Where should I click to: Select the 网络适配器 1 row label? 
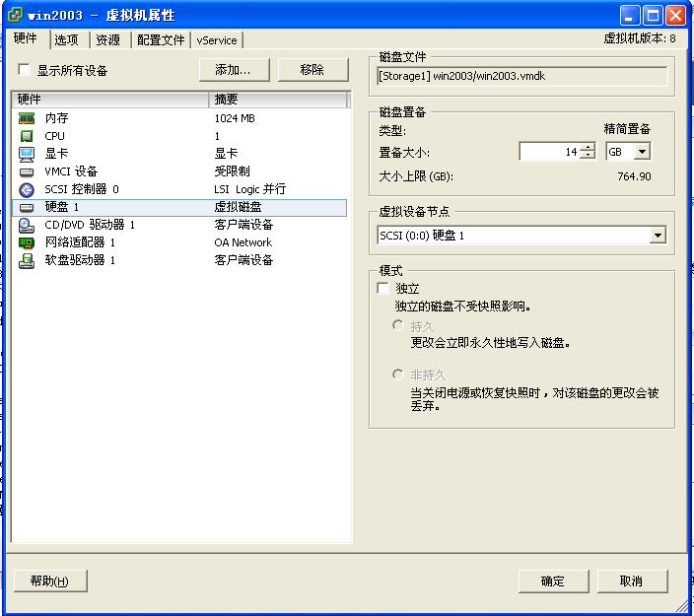coord(80,242)
